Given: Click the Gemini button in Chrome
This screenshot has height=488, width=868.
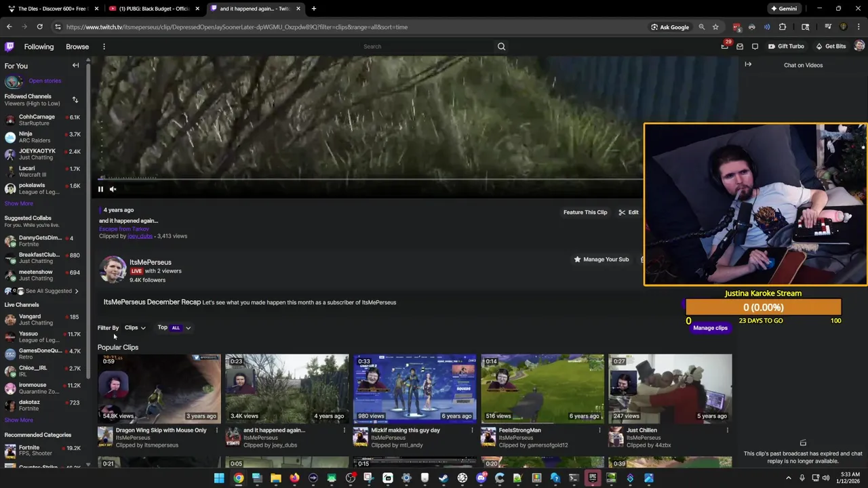Looking at the screenshot, I should [x=784, y=9].
